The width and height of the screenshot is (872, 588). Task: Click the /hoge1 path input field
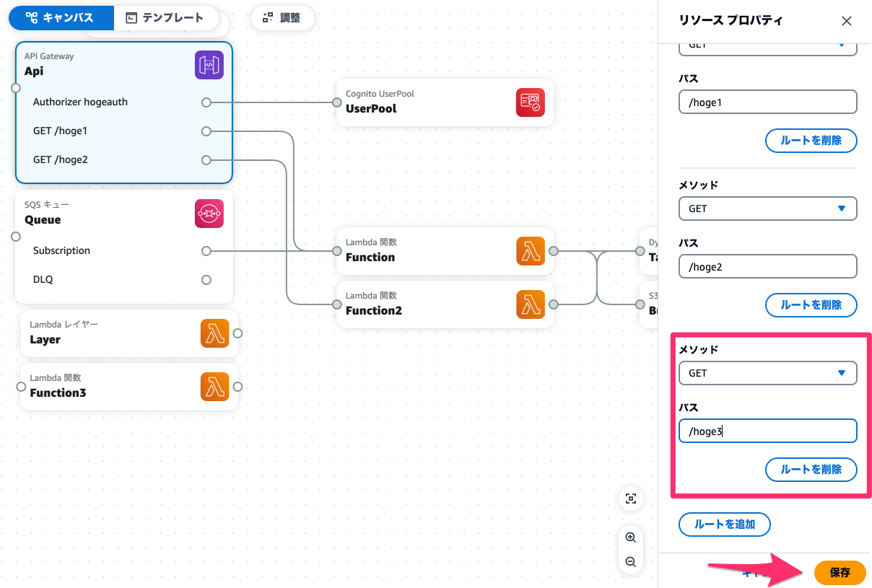[768, 102]
